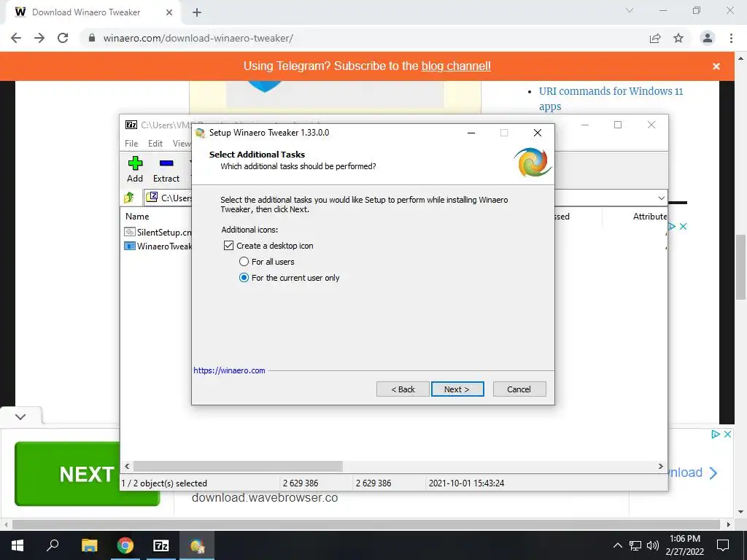Viewport: 747px width, 560px height.
Task: Close the Download Winaero Tweaker tab
Action: tap(169, 12)
